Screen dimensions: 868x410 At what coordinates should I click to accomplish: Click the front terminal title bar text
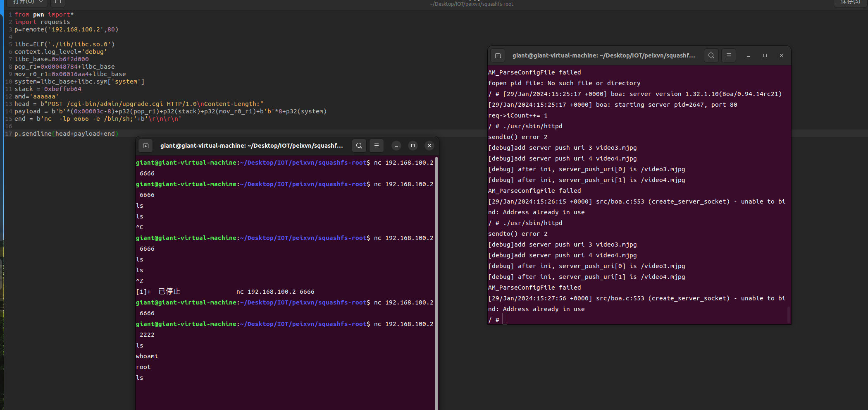251,146
